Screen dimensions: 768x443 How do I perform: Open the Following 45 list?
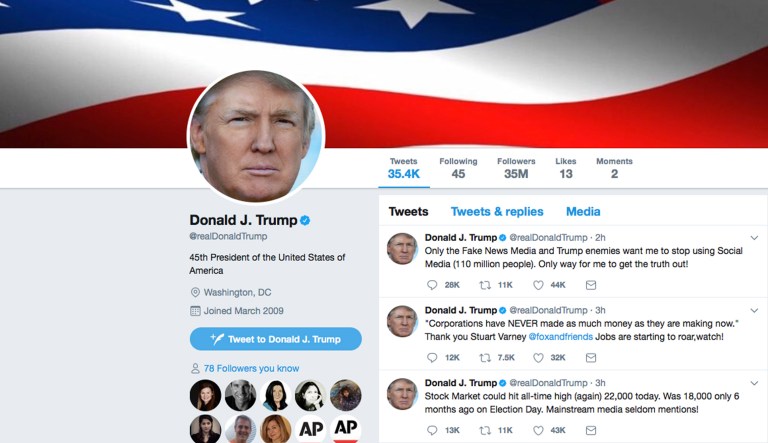click(x=458, y=168)
